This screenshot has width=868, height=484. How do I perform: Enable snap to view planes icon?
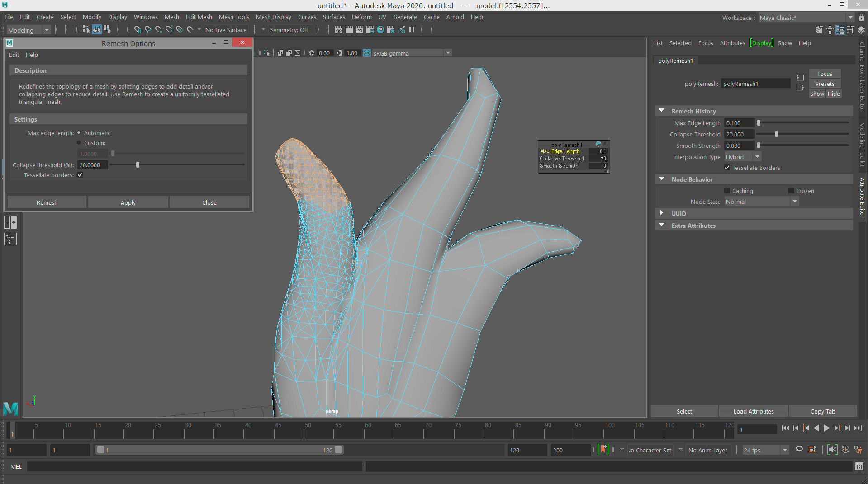(180, 30)
